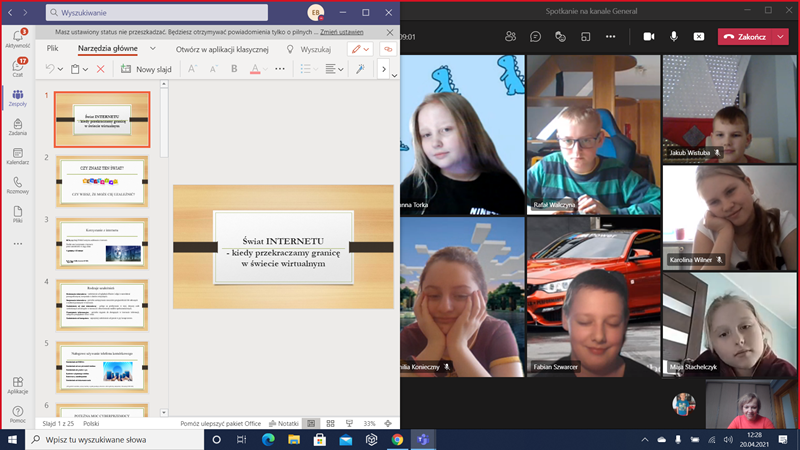The height and width of the screenshot is (450, 800).
Task: Open the participants panel in the meeting
Action: (511, 36)
